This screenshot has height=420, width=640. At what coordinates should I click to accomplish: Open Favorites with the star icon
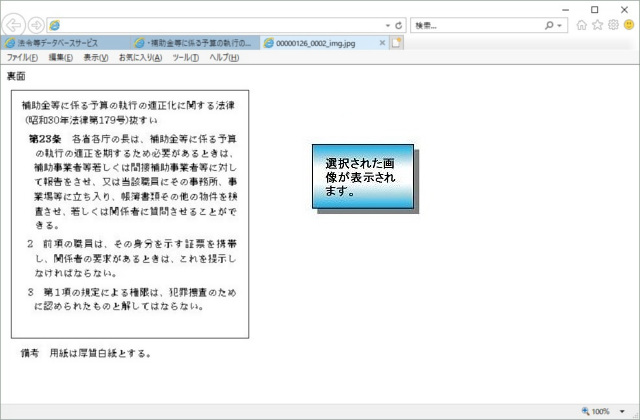click(597, 24)
